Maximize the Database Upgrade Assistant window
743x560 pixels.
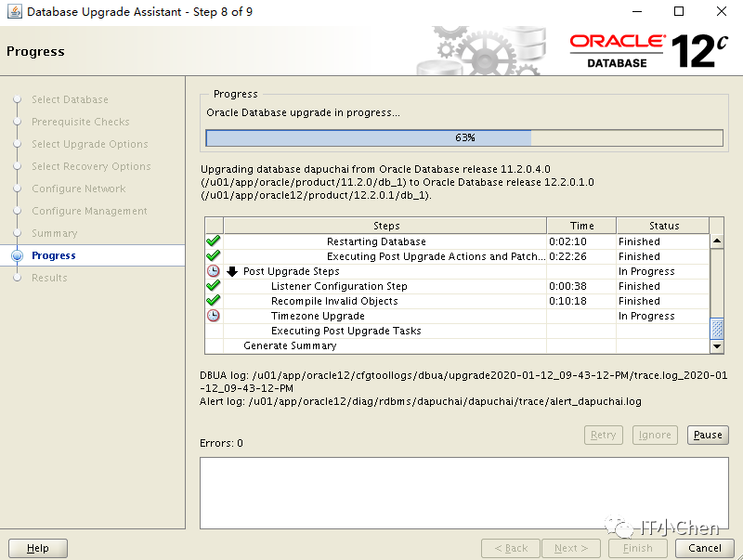(679, 11)
